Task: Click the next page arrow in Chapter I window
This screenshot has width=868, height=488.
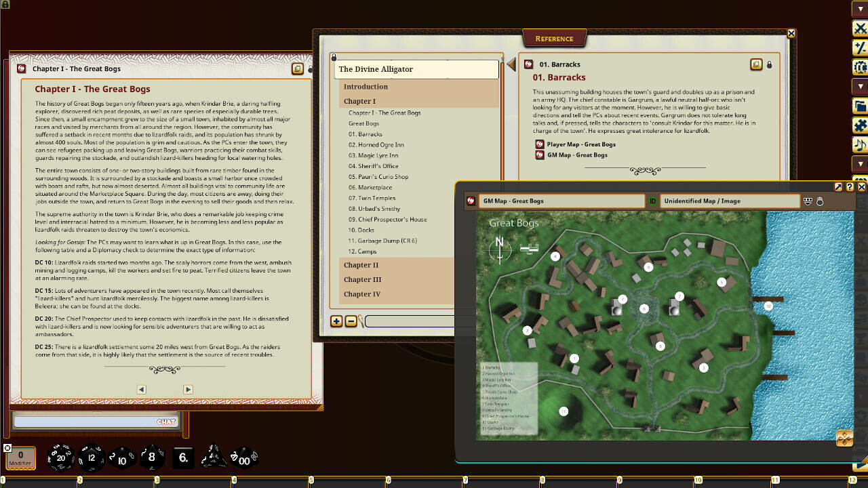Action: (188, 389)
